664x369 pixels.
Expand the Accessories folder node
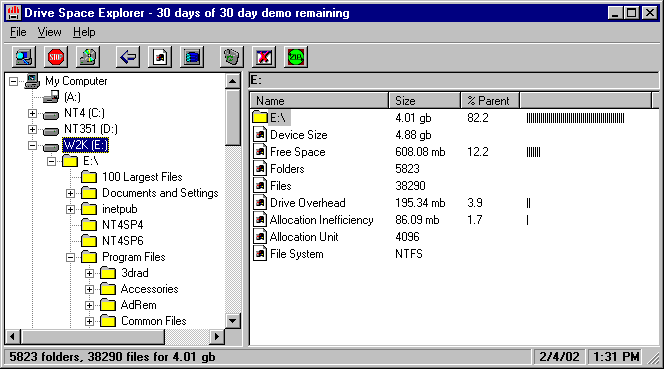click(x=89, y=289)
